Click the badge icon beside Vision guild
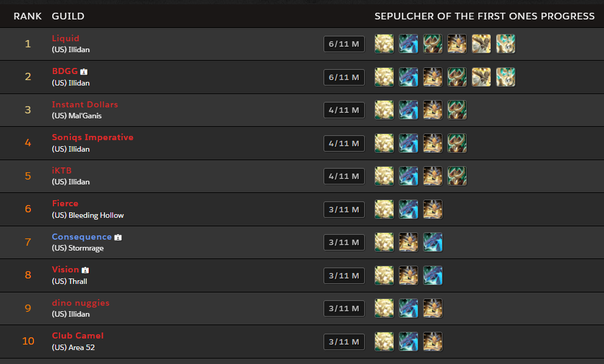This screenshot has height=364, width=604. click(x=85, y=270)
